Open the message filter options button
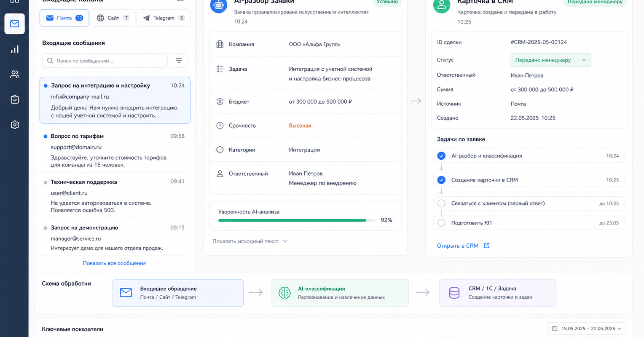Image resolution: width=644 pixels, height=337 pixels. click(179, 61)
